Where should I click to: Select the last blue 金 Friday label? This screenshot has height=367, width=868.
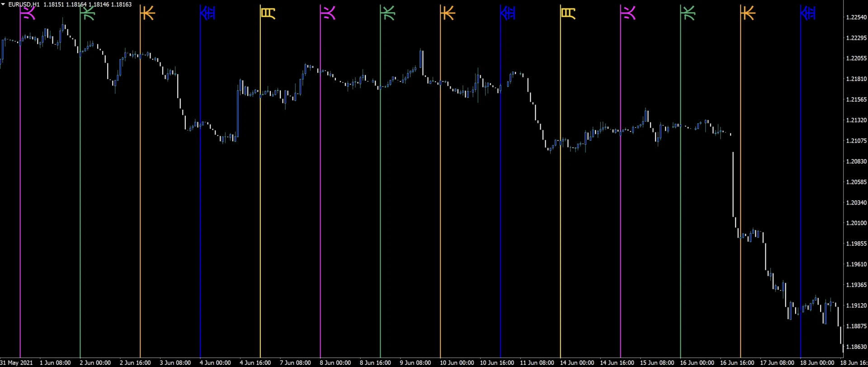point(808,13)
